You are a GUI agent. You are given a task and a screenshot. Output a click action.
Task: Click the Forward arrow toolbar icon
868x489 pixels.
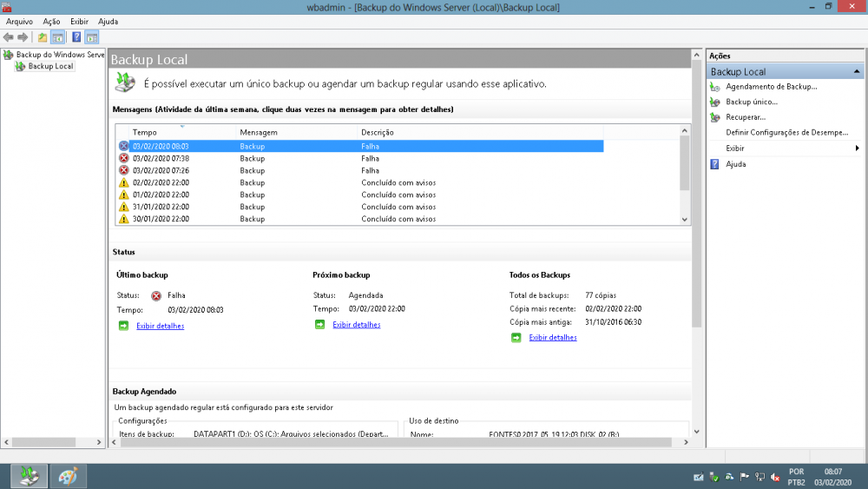point(23,37)
